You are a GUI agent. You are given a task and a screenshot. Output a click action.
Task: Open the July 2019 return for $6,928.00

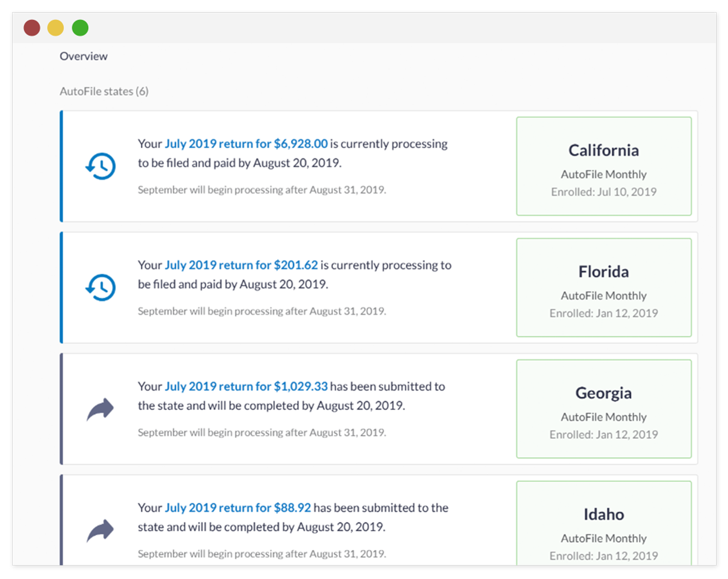[x=246, y=144]
